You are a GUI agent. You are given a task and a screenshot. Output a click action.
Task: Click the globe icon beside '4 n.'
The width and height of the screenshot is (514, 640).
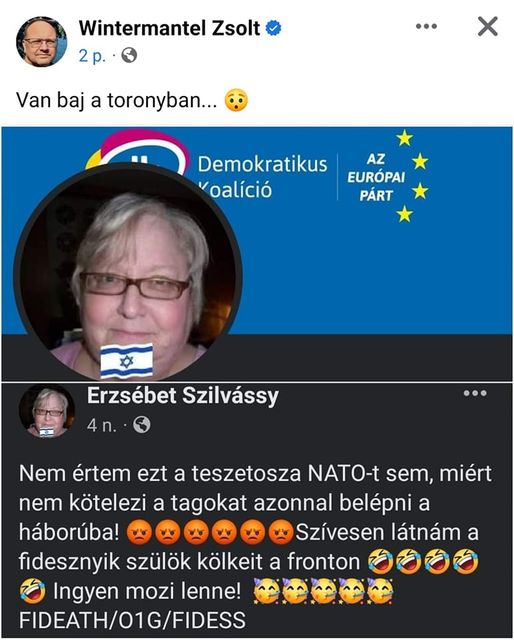tap(142, 425)
